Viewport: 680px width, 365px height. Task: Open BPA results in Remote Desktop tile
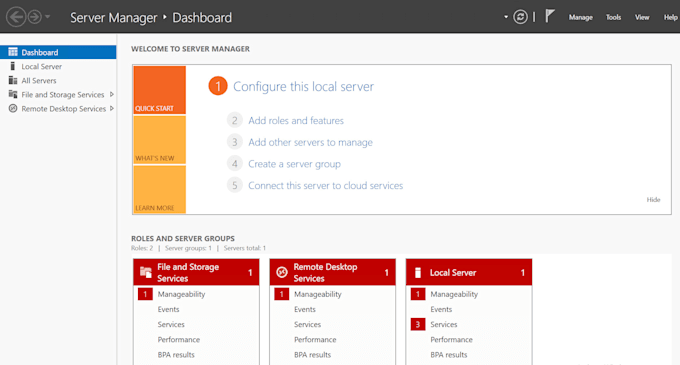[312, 355]
